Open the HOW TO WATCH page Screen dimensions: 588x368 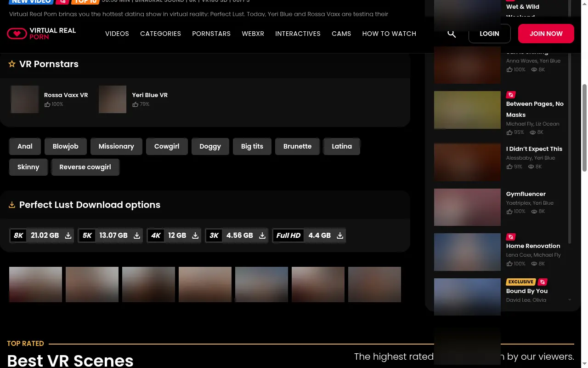pos(389,34)
